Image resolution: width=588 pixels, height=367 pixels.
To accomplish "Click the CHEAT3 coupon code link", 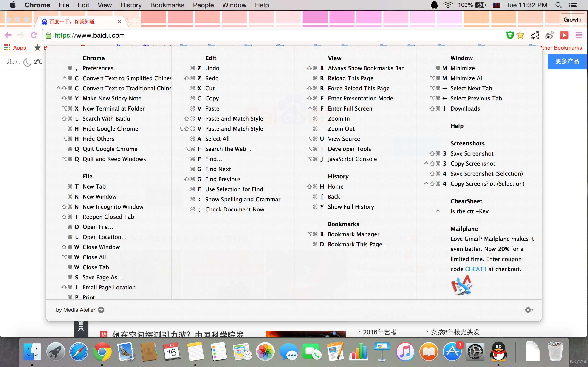I will point(475,269).
